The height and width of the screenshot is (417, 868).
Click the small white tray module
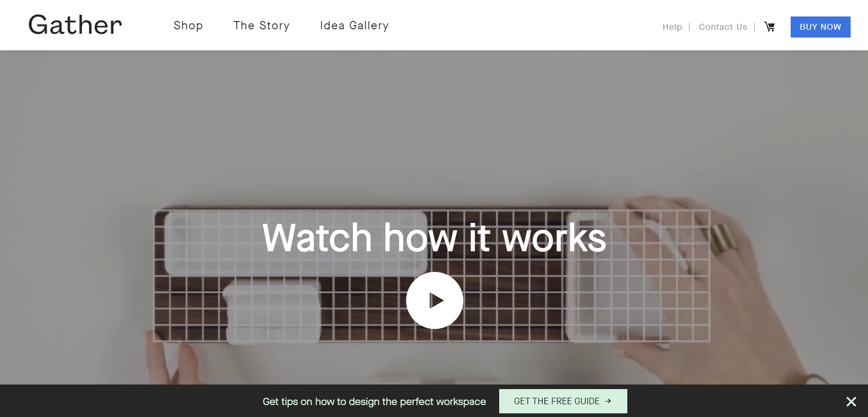(x=272, y=311)
